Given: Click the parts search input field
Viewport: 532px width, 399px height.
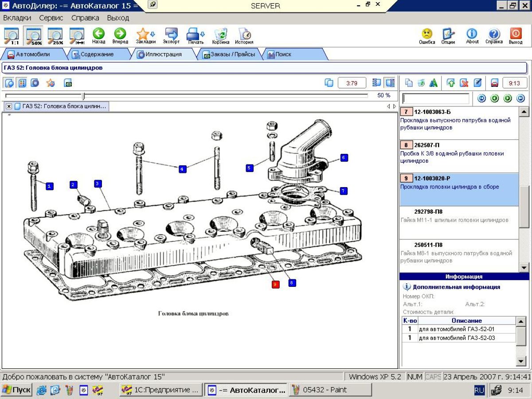Looking at the screenshot, I should [x=435, y=98].
